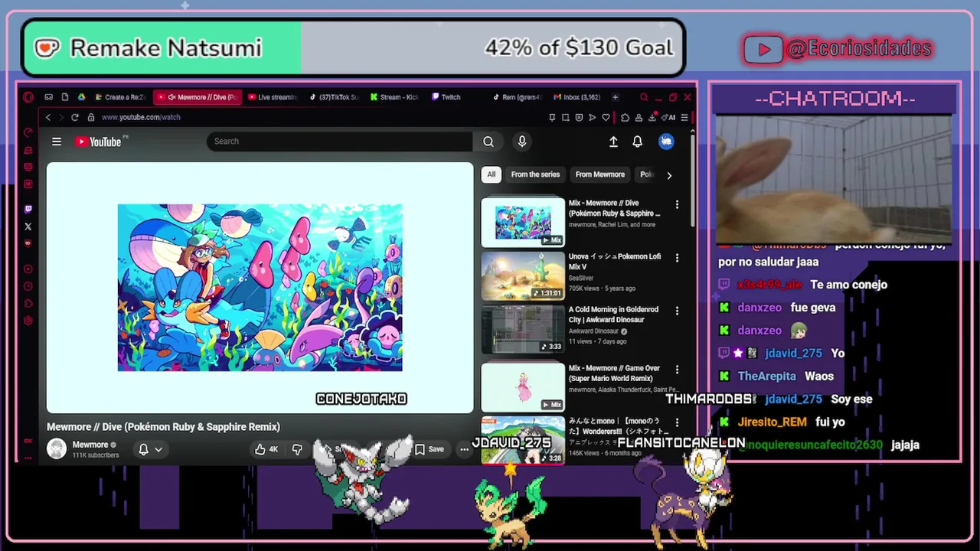Open the Mewmore channel name link
The height and width of the screenshot is (551, 980).
90,445
